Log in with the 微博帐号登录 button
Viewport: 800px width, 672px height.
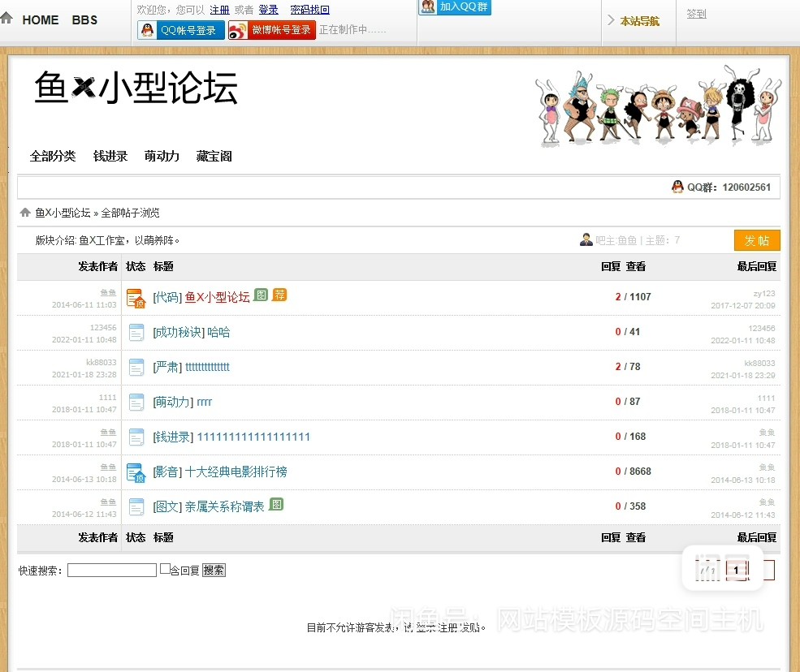(272, 30)
